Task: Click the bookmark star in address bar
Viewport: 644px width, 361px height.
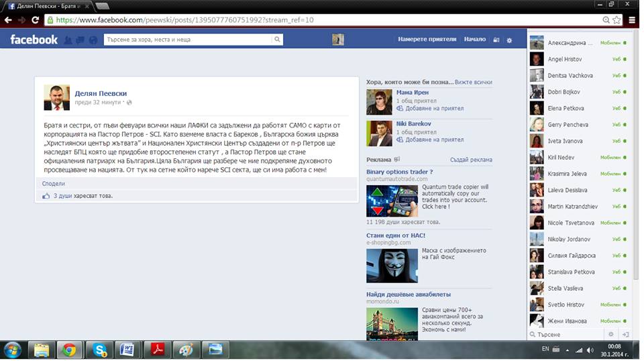Action: point(616,20)
